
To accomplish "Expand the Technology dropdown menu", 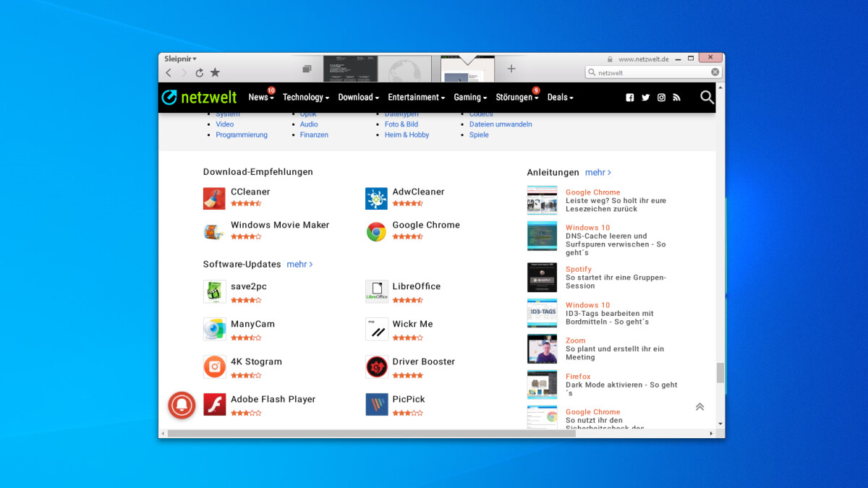I will pyautogui.click(x=305, y=98).
